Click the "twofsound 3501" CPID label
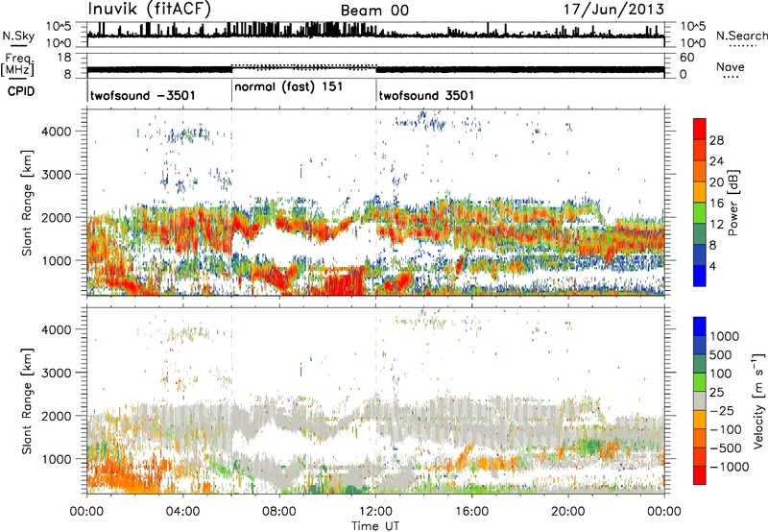 (426, 95)
